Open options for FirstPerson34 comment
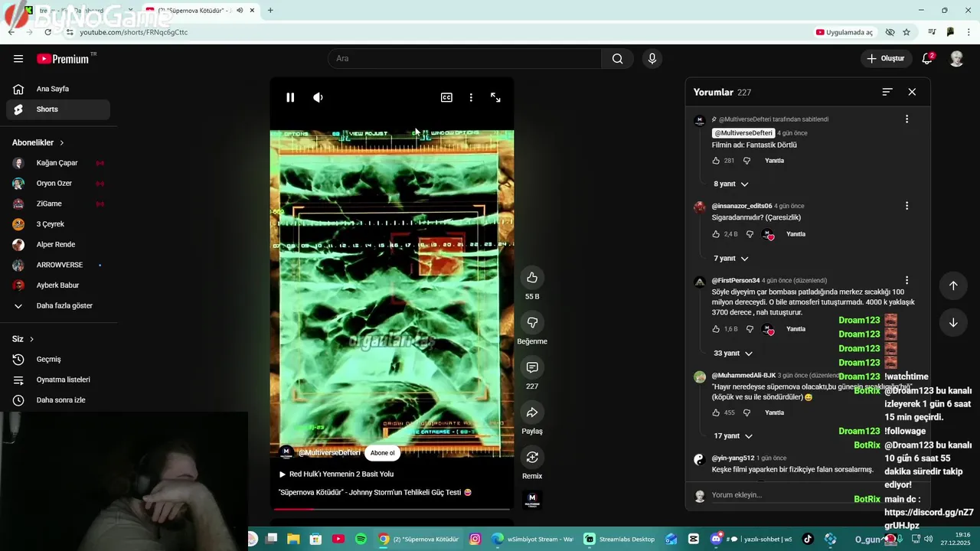 (906, 280)
